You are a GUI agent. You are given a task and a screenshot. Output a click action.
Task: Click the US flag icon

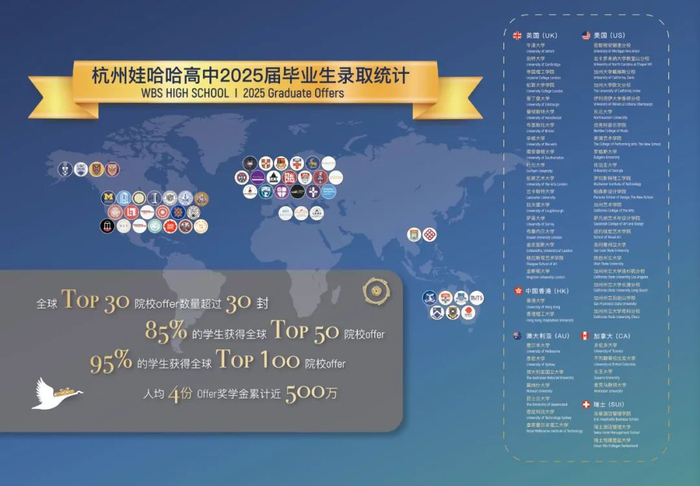coord(586,36)
